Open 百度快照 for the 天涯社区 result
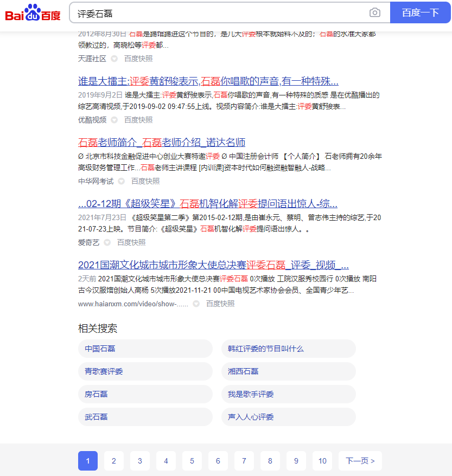452x476 pixels. (x=138, y=59)
